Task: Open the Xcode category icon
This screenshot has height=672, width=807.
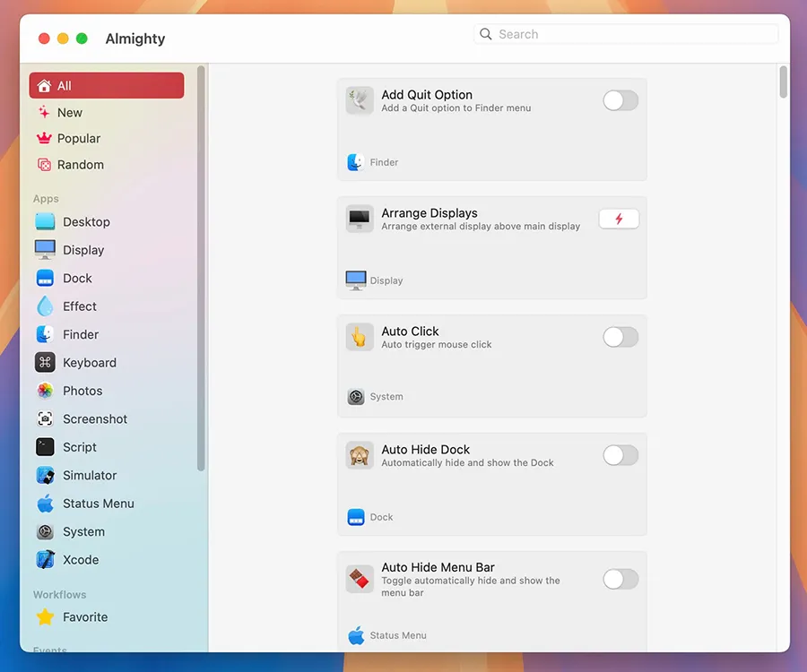Action: click(x=45, y=560)
